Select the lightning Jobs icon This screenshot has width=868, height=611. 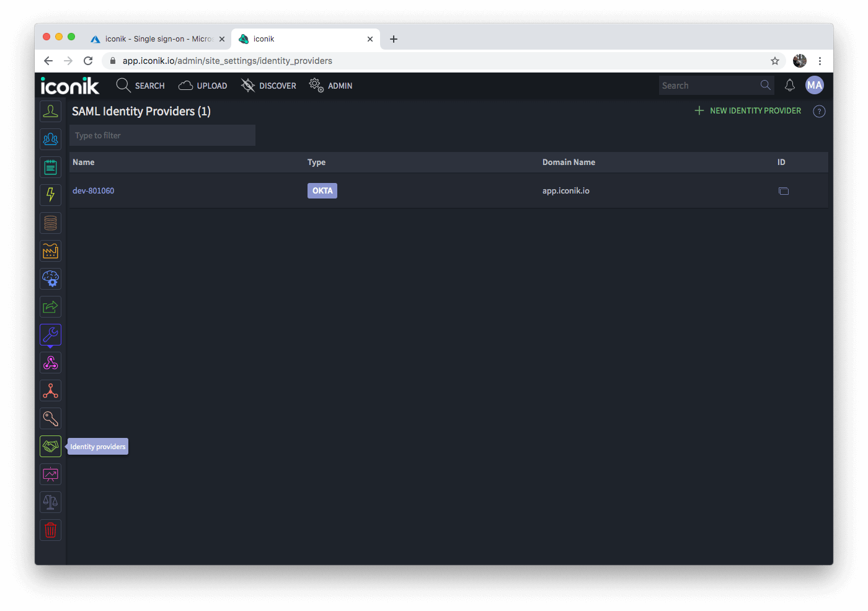[x=50, y=195]
